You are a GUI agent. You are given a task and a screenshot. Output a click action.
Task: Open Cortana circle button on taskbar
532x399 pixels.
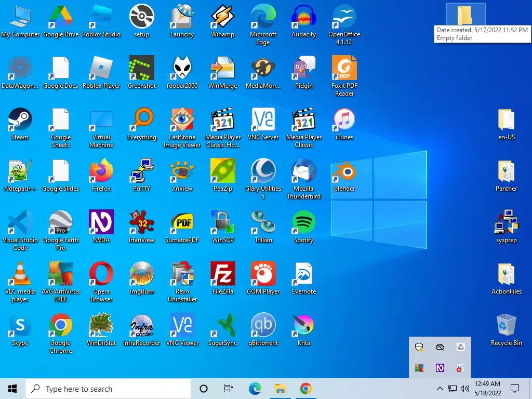tap(203, 389)
